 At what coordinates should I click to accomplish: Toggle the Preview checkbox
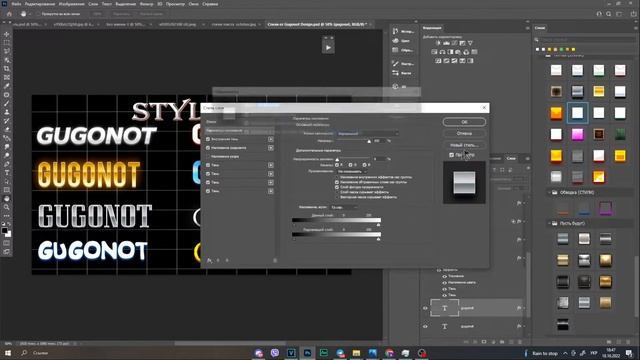[x=451, y=155]
